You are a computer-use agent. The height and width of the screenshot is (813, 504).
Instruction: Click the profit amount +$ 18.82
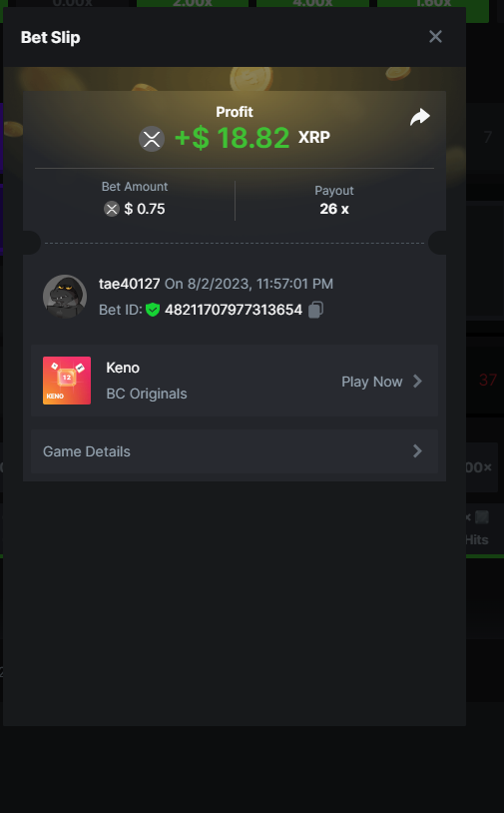[x=233, y=138]
